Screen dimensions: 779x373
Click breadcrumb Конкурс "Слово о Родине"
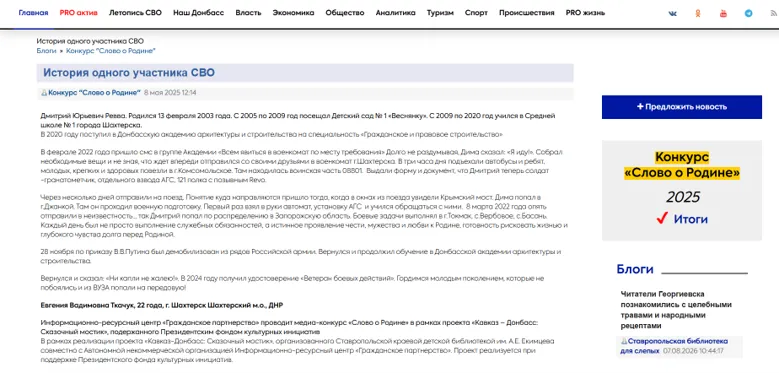(x=111, y=51)
